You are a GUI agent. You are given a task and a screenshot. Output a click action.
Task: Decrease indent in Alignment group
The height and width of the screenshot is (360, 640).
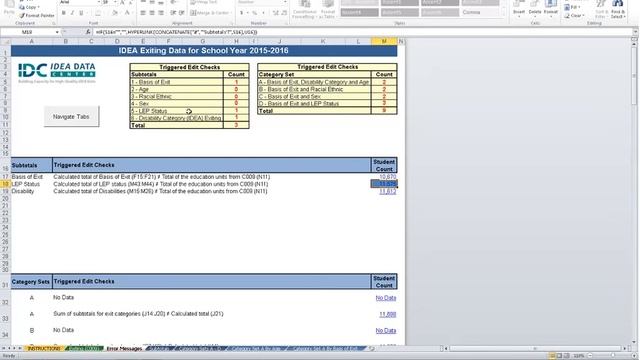[x=173, y=13]
